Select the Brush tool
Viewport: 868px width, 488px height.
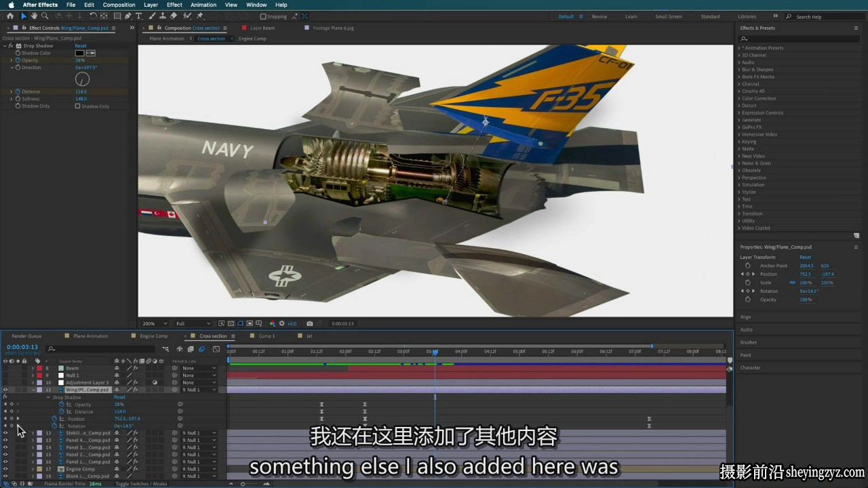pyautogui.click(x=153, y=16)
